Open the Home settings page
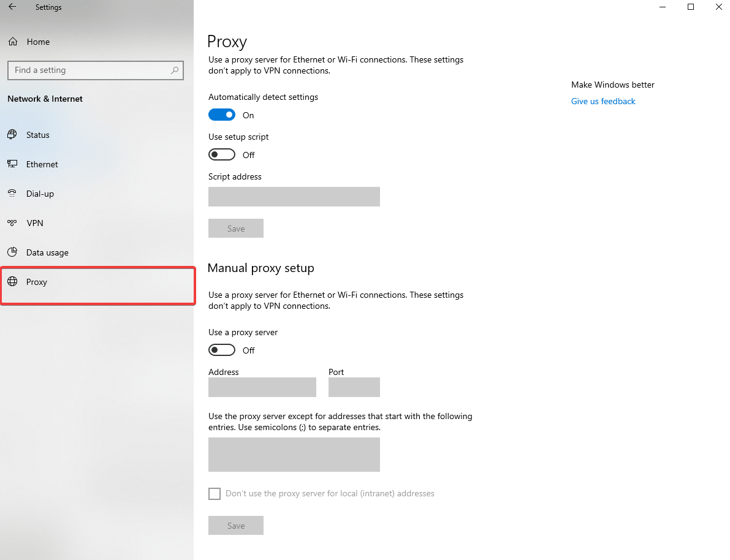 [x=97, y=42]
